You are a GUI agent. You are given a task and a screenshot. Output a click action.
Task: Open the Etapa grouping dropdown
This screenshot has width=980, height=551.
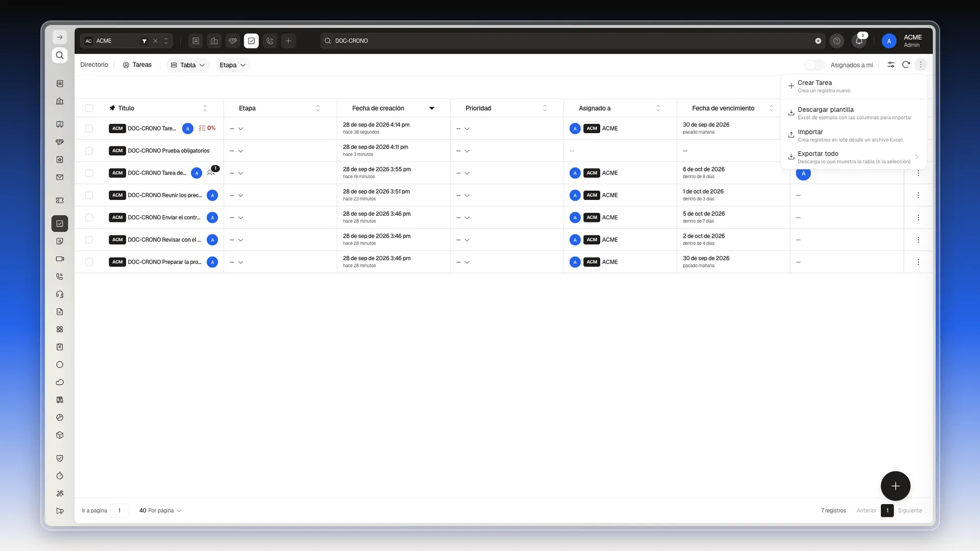point(232,65)
